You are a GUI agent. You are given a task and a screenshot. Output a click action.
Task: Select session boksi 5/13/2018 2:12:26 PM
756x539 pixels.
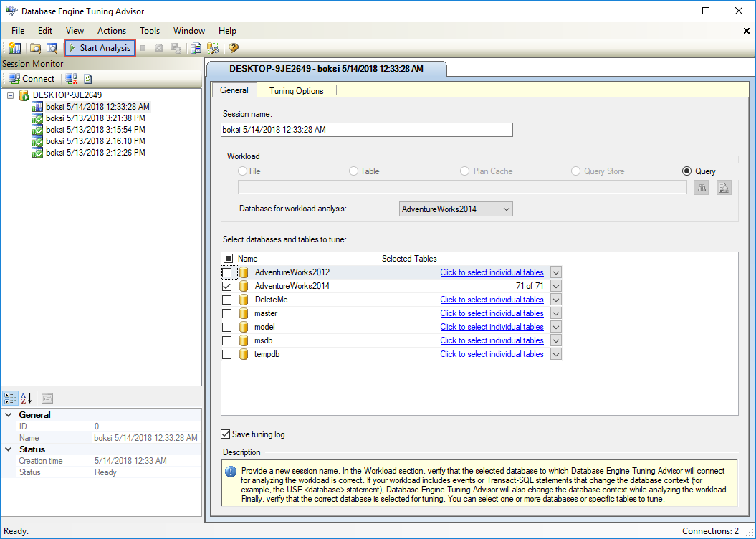click(95, 153)
